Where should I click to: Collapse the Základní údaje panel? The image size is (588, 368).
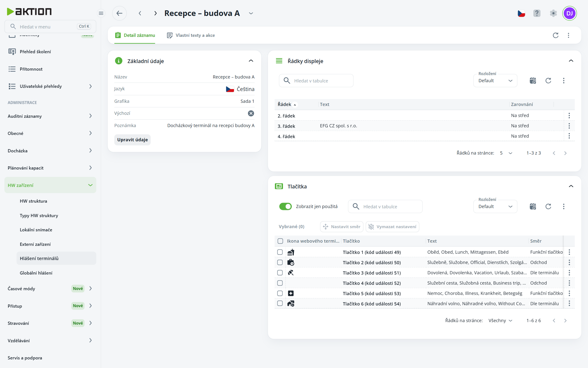(251, 61)
